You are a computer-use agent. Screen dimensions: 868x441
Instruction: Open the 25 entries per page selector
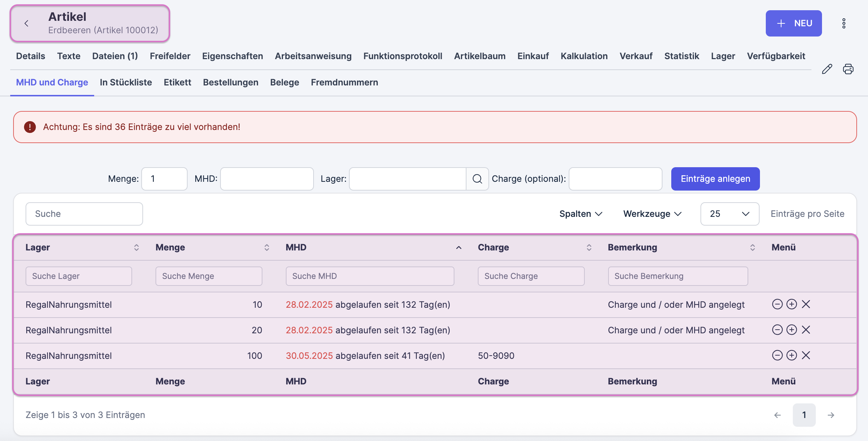729,214
